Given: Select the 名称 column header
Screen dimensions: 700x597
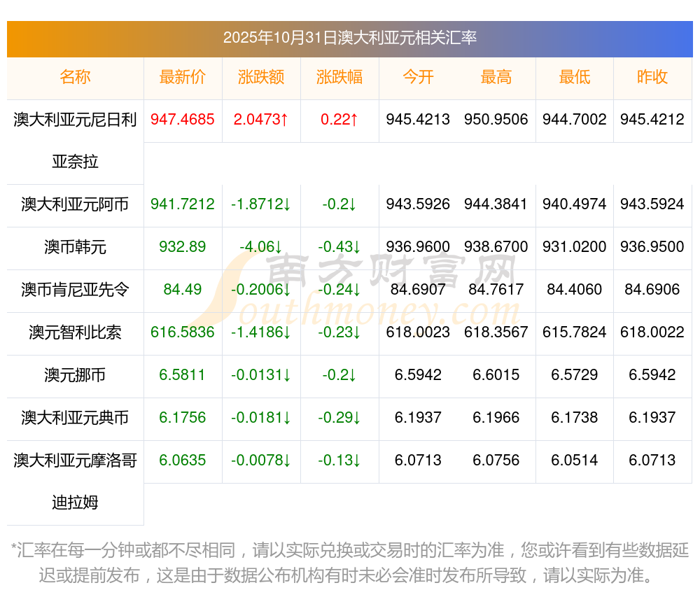Looking at the screenshot, I should pyautogui.click(x=75, y=77).
